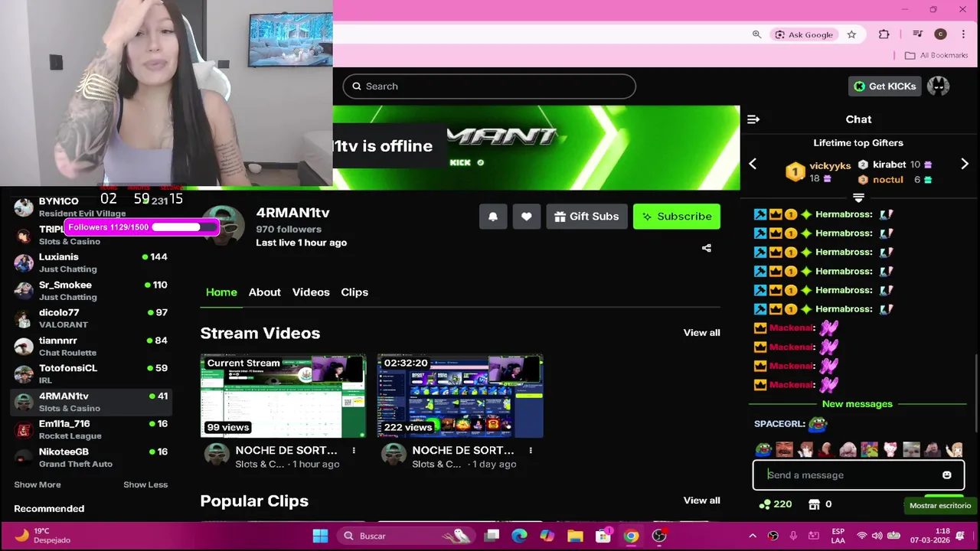980x551 pixels.
Task: Switch to the Videos tab
Action: pos(311,292)
